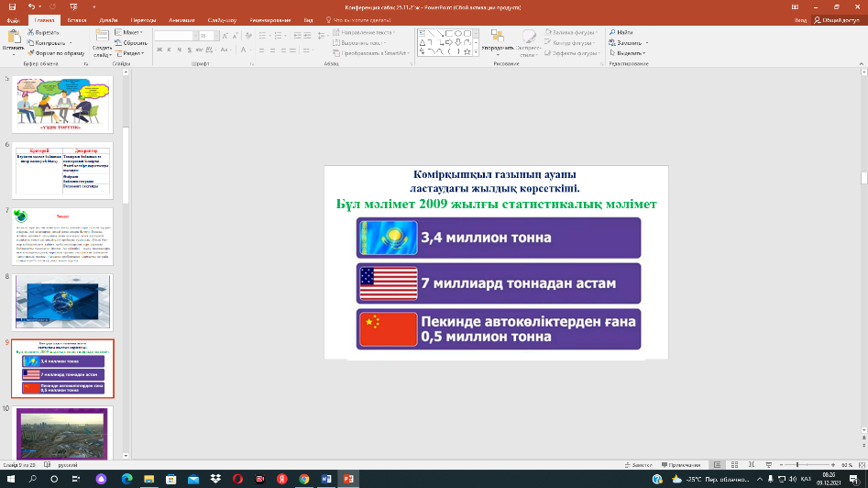Open Word from the Windows taskbar

point(326,479)
